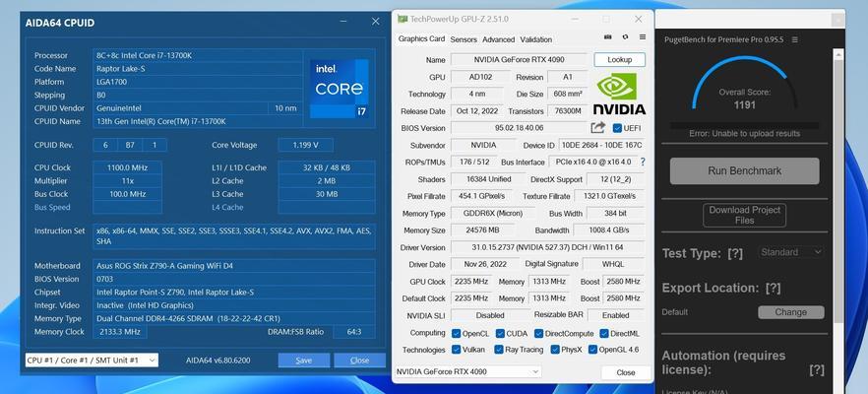The width and height of the screenshot is (868, 394).
Task: Click the Lookup button
Action: [x=619, y=60]
